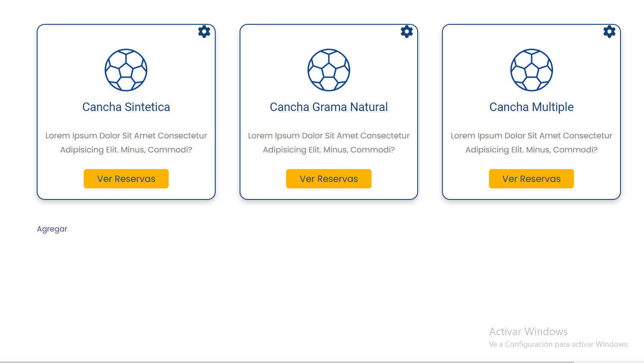Click soccer ball icon of Cancha Multiple

pyautogui.click(x=532, y=70)
